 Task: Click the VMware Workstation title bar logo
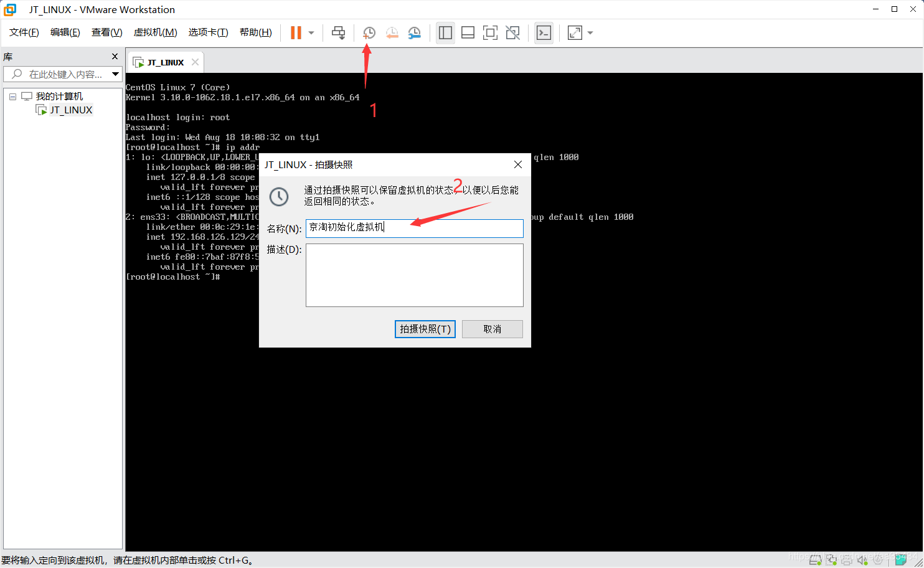[10, 9]
